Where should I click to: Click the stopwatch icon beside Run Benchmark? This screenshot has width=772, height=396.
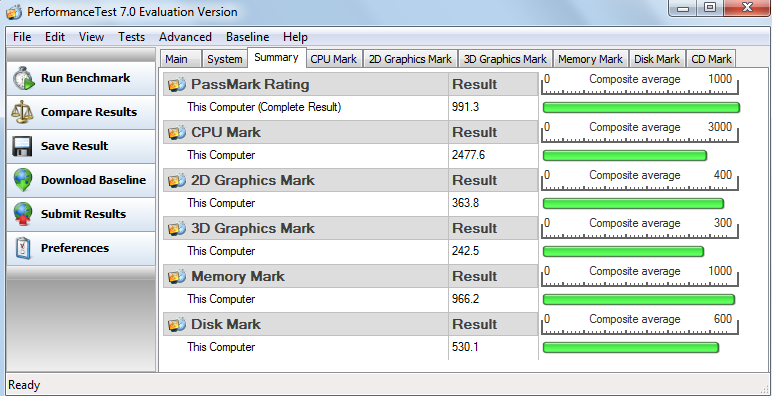coord(23,78)
